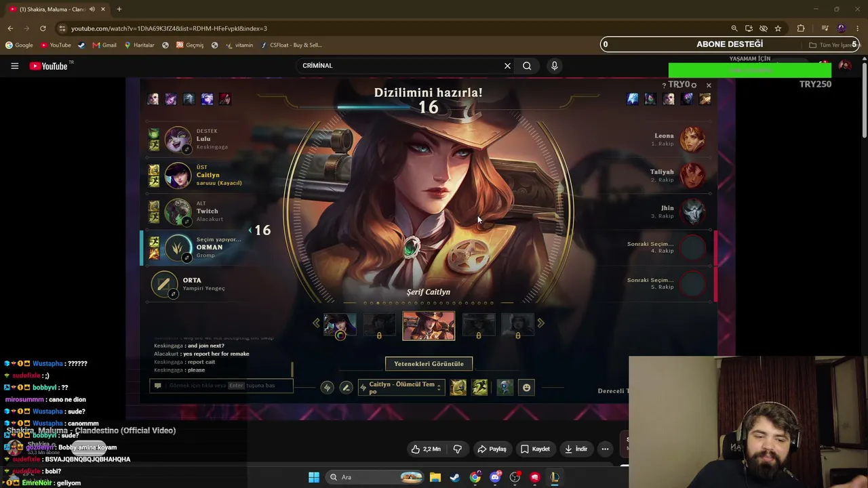Click Leona's enemy portrait
Screen dimensions: 868x488
pyautogui.click(x=692, y=139)
